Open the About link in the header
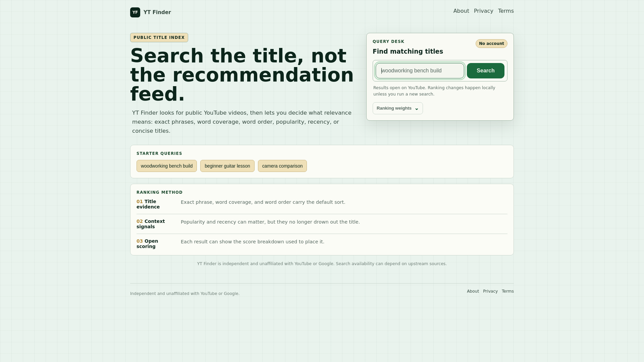644x362 pixels. click(x=461, y=11)
